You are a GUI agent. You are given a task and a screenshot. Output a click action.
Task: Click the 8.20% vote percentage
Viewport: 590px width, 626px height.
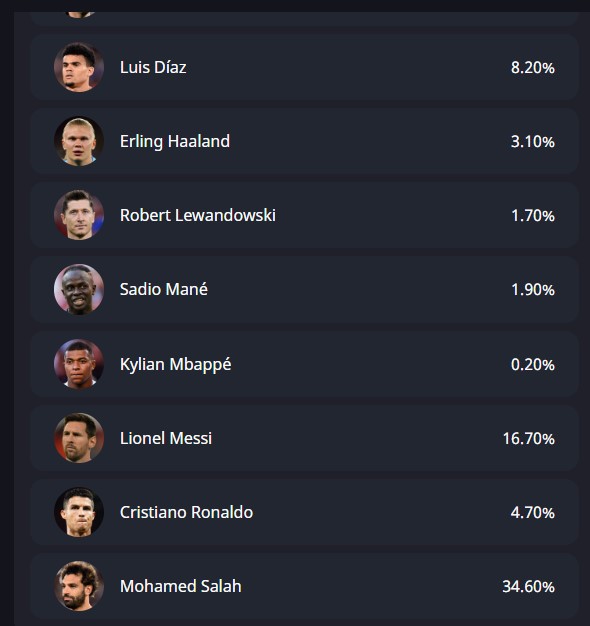(x=533, y=67)
